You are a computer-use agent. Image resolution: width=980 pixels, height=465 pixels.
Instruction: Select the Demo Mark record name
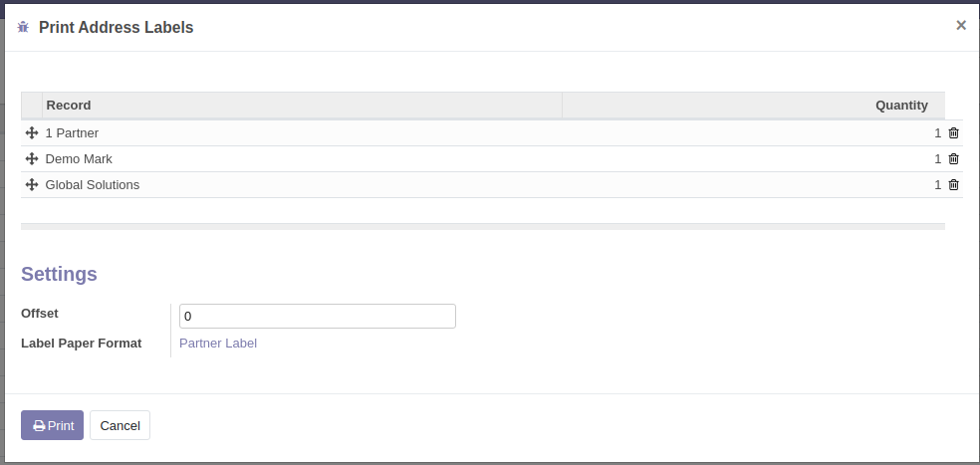click(x=79, y=159)
